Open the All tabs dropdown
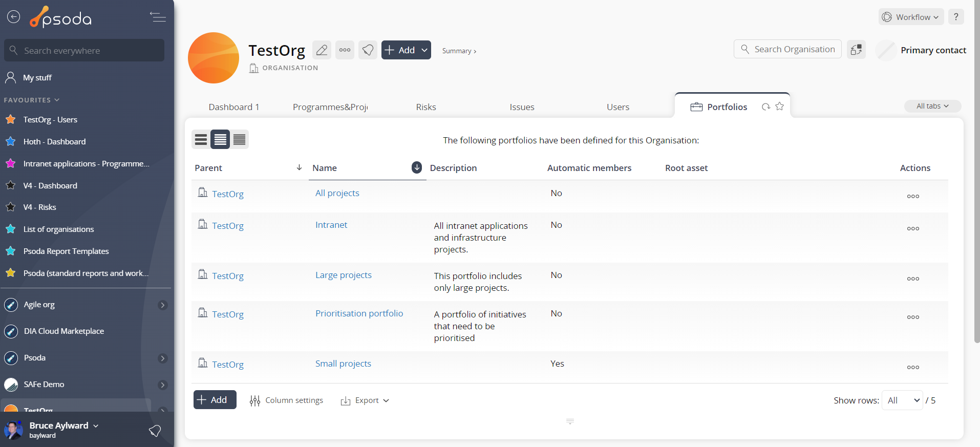 [932, 106]
